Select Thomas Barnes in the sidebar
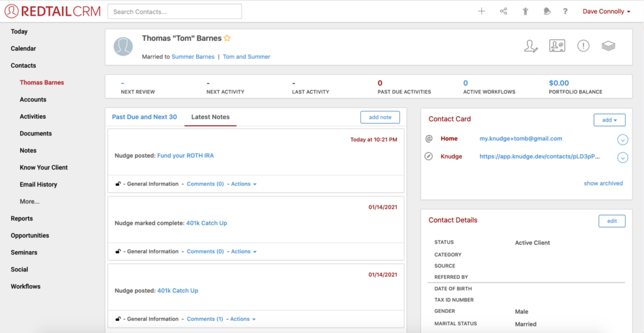Image resolution: width=644 pixels, height=333 pixels. tap(42, 82)
